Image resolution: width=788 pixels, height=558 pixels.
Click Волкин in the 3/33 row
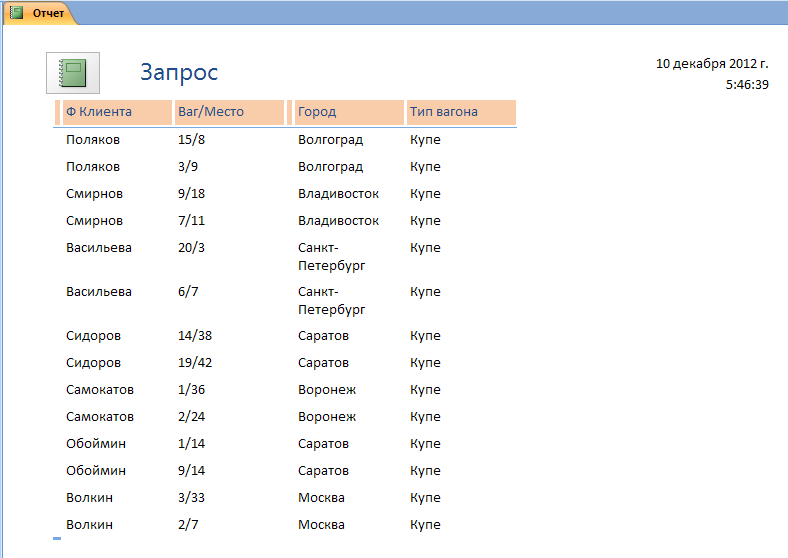point(89,498)
